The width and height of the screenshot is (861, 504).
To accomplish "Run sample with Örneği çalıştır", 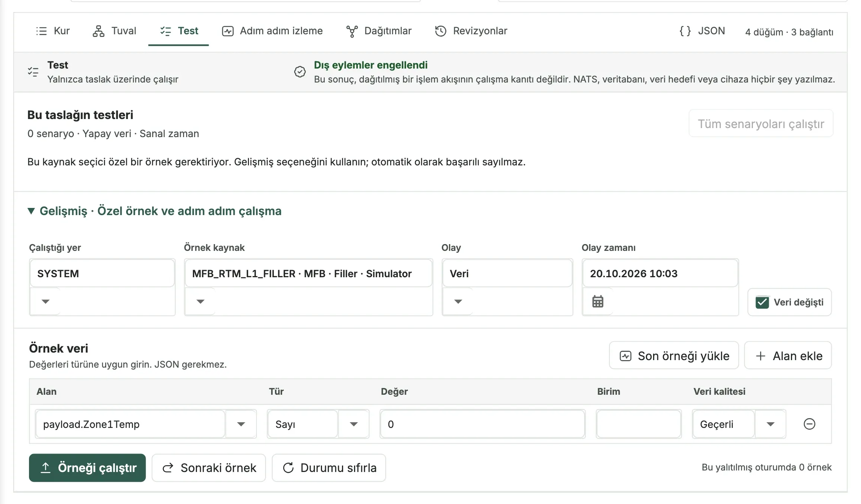I will (87, 468).
